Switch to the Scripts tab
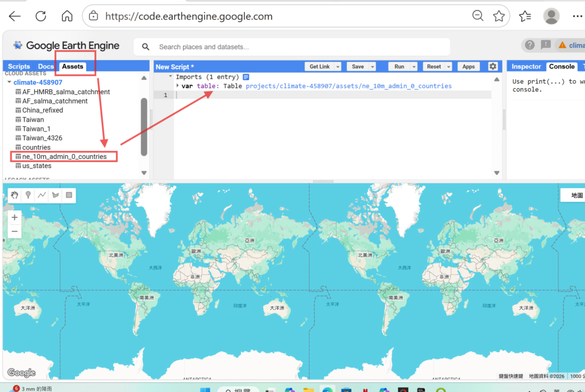This screenshot has width=585, height=392. [x=19, y=66]
